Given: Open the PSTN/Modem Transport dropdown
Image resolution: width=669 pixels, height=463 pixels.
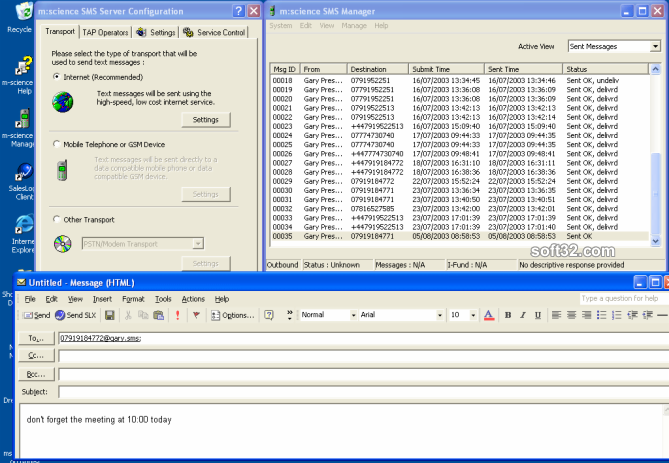Looking at the screenshot, I should tap(198, 244).
